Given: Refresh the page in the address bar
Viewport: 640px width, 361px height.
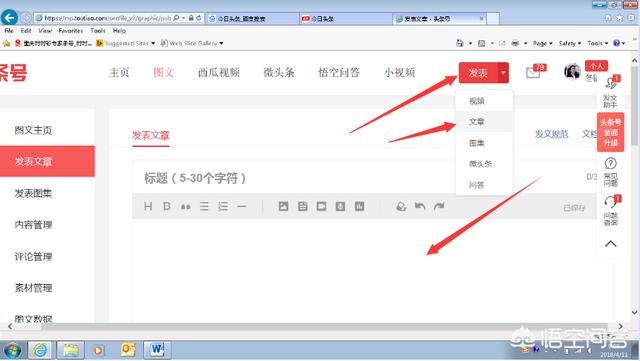Looking at the screenshot, I should pos(199,18).
